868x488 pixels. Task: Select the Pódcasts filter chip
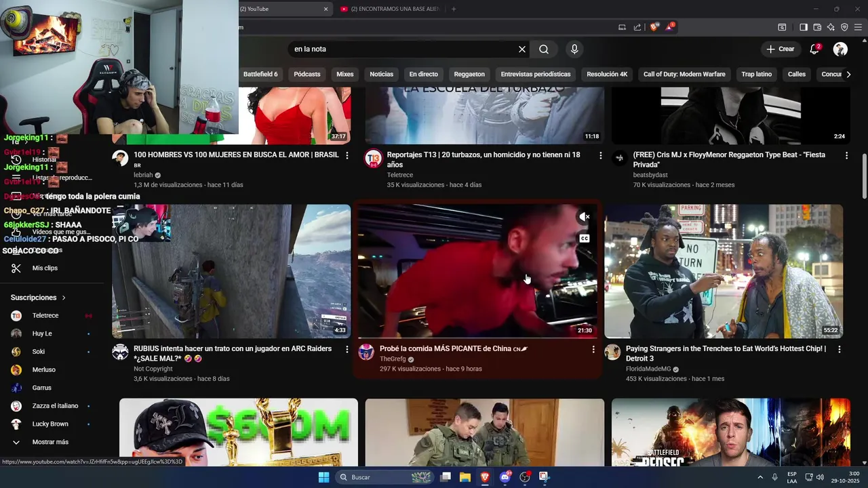click(307, 75)
